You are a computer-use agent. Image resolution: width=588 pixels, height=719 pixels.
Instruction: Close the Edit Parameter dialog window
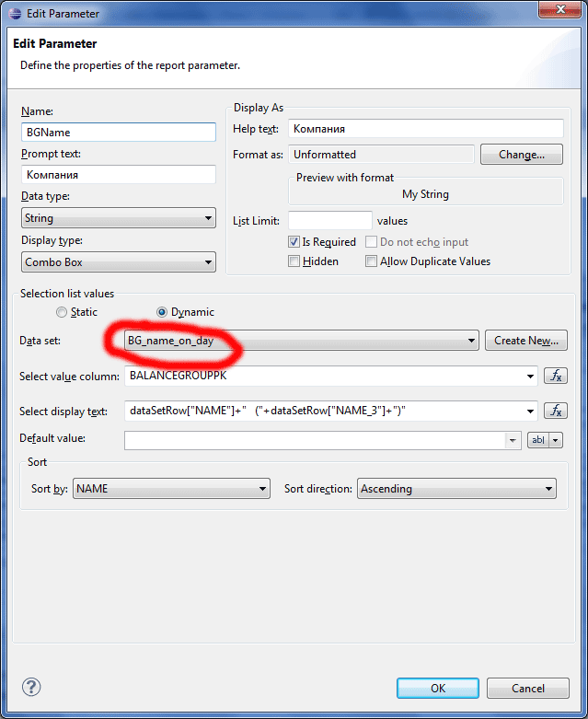point(559,9)
